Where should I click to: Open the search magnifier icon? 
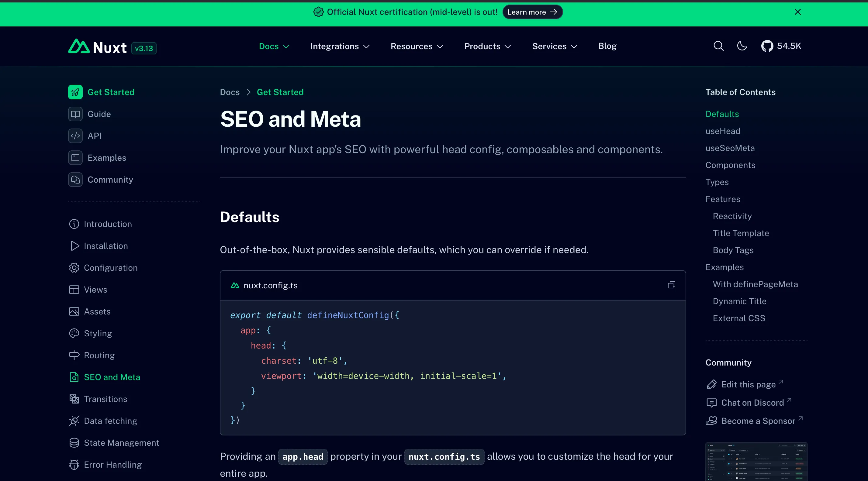tap(718, 46)
